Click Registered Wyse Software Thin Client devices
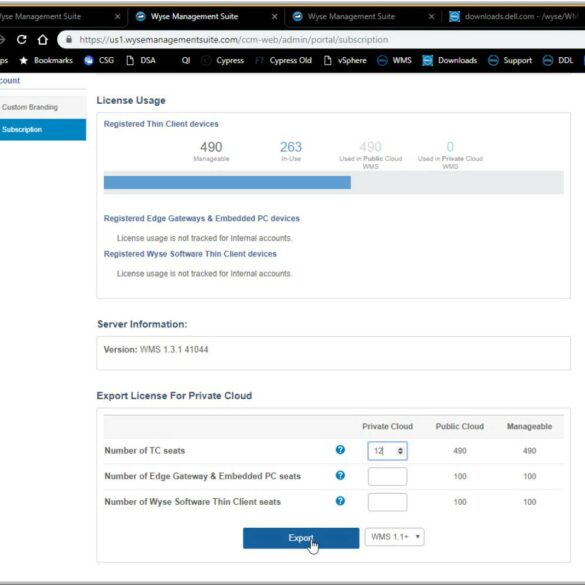This screenshot has width=585, height=585. [x=190, y=254]
